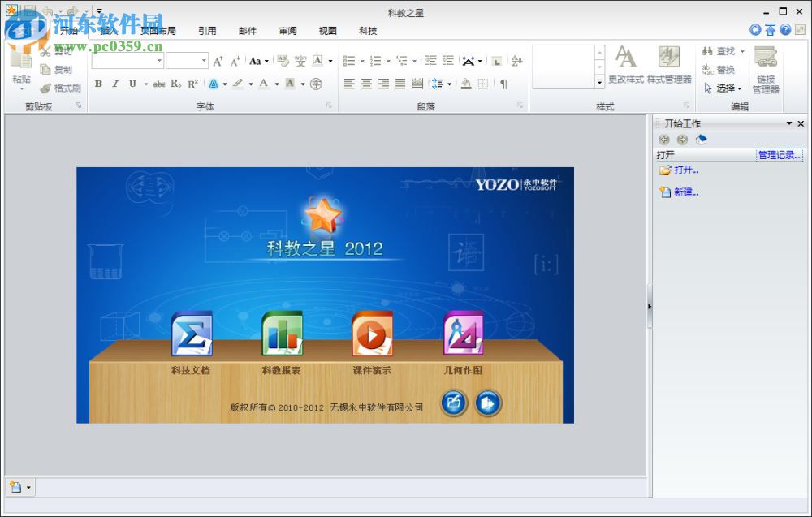
Task: Open the 审阅 review tab
Action: tap(287, 31)
